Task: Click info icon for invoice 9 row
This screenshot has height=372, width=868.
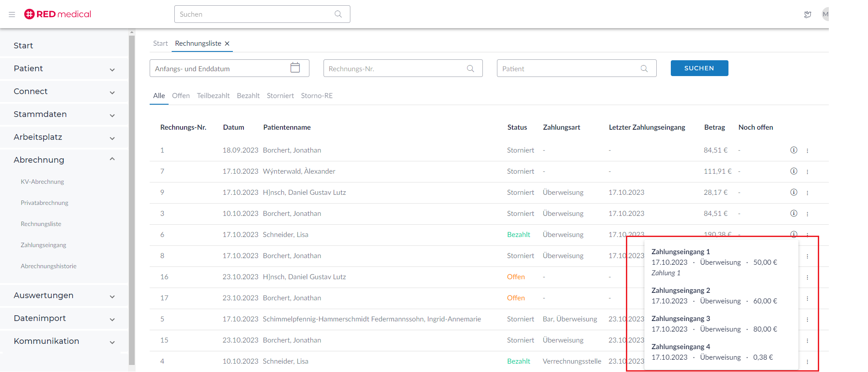Action: coord(794,192)
